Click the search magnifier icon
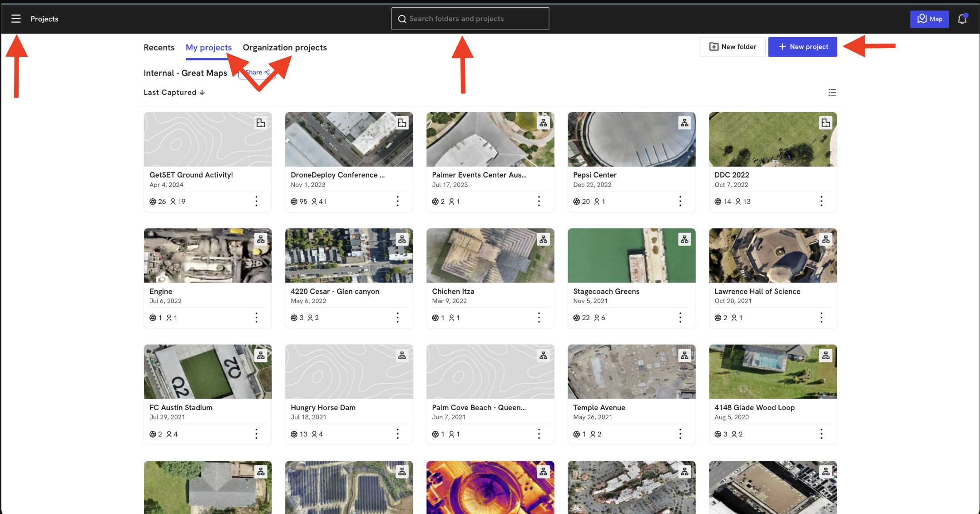The image size is (980, 514). pos(402,19)
